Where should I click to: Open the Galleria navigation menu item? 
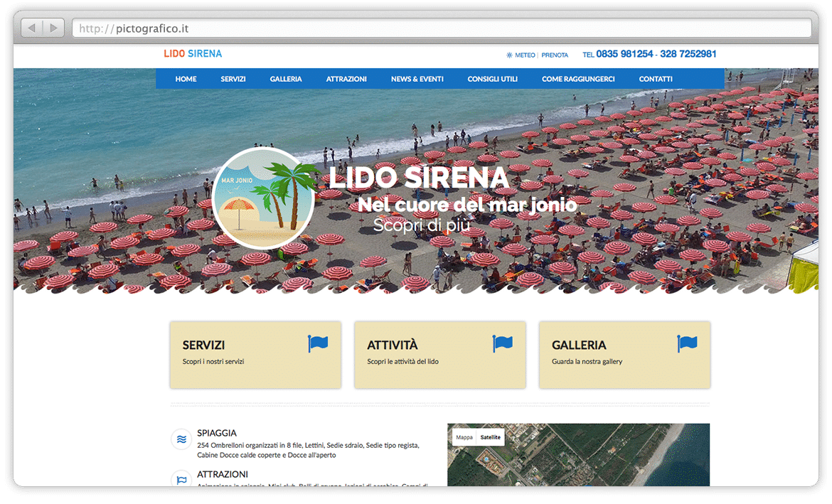click(x=286, y=79)
